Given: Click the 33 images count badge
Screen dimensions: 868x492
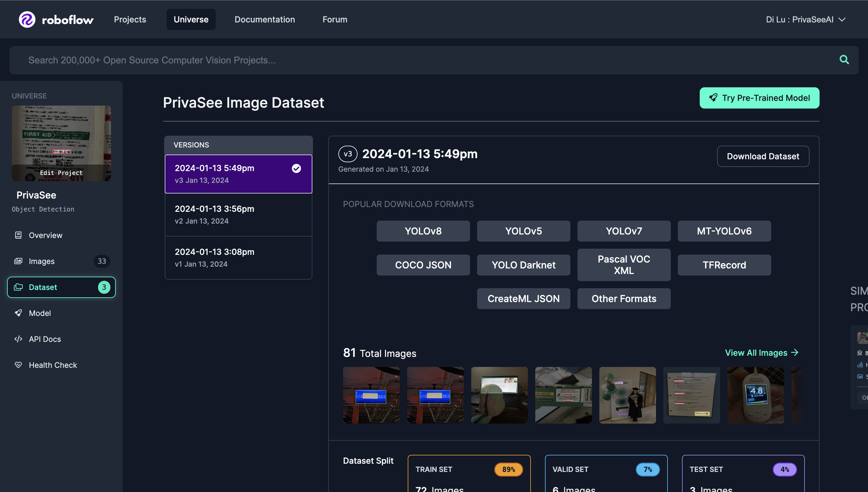Looking at the screenshot, I should coord(102,261).
